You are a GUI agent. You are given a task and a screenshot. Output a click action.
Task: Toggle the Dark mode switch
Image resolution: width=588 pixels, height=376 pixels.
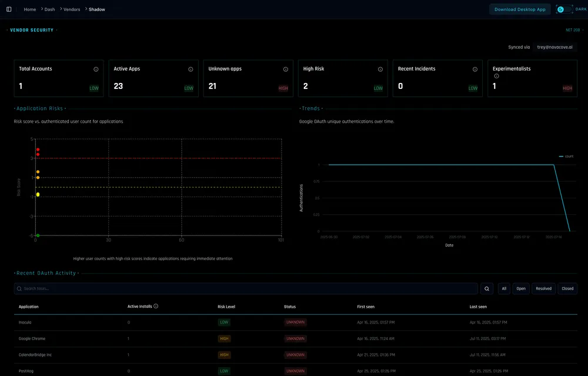[x=564, y=9]
